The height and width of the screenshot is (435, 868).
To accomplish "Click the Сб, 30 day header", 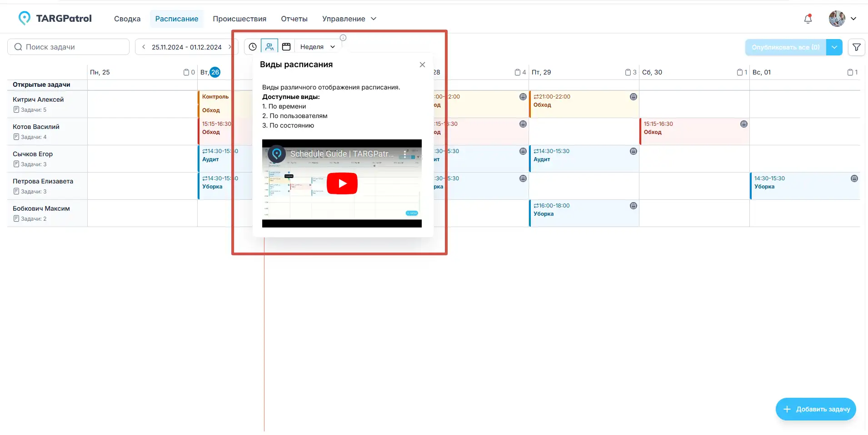I will [652, 72].
